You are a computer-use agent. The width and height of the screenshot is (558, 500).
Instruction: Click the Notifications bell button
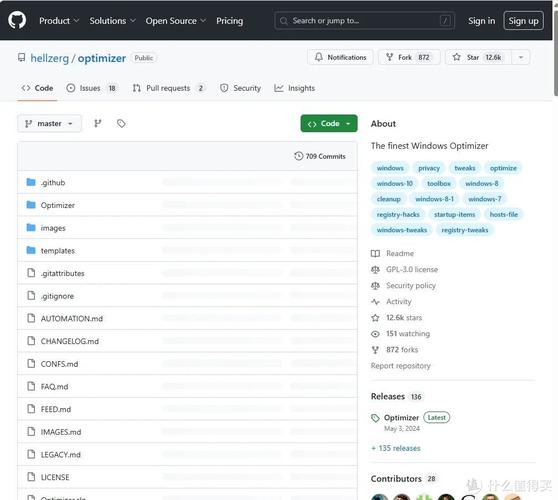point(340,57)
